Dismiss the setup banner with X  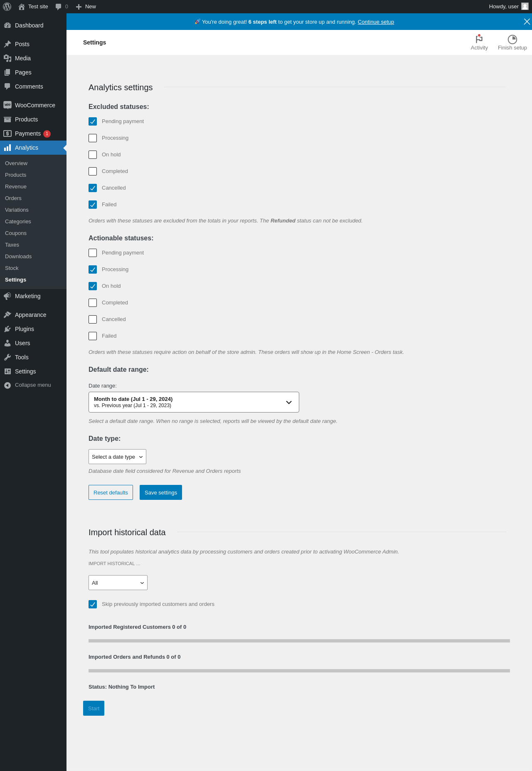pos(527,22)
